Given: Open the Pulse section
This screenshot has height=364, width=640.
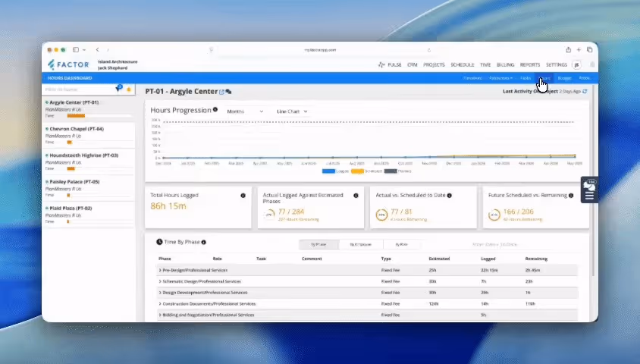Looking at the screenshot, I should 394,65.
